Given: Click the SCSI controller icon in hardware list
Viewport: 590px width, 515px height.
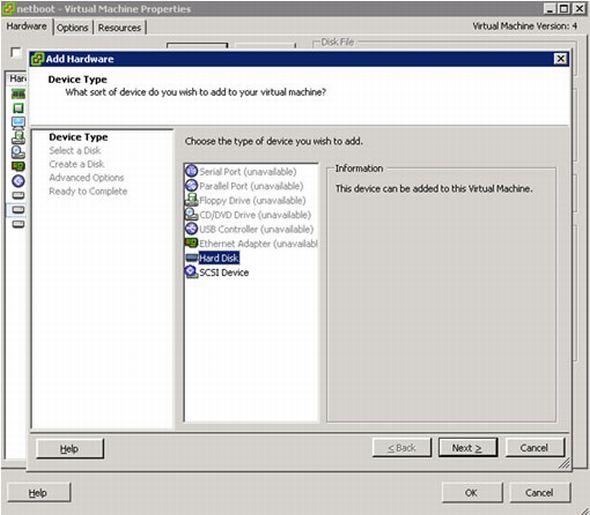Looking at the screenshot, I should pyautogui.click(x=18, y=181).
